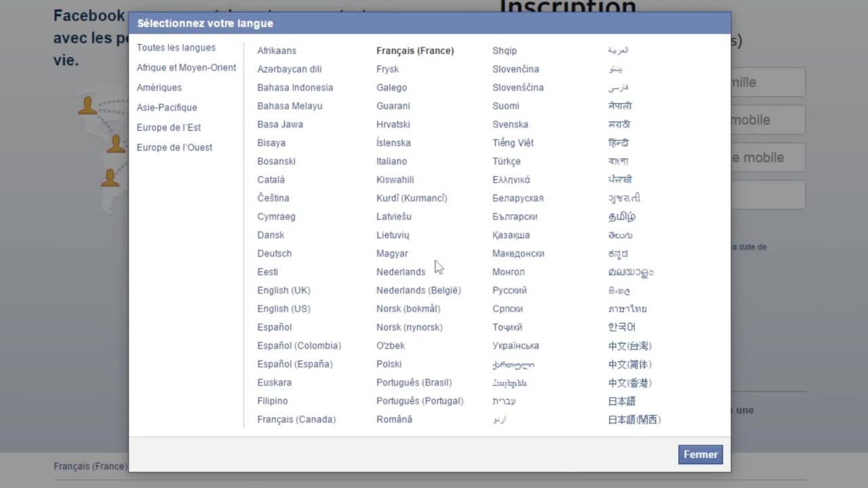Pick Türkçe as your language
This screenshot has height=488, width=868.
(x=506, y=161)
